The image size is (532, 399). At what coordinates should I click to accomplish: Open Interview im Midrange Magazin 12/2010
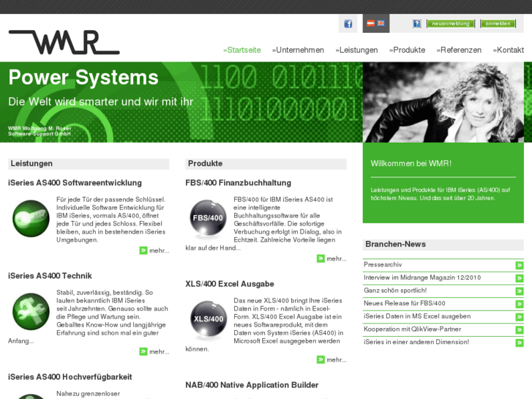pos(422,277)
